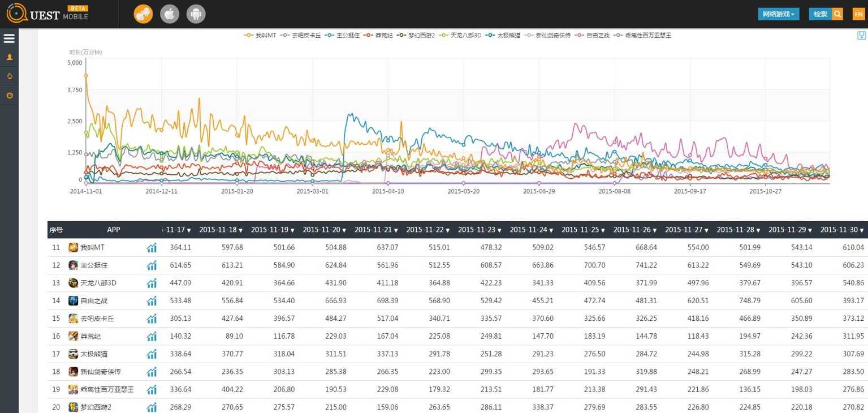The height and width of the screenshot is (413, 868).
Task: Sort by the 2015-11-18 column arrow
Action: tap(240, 230)
